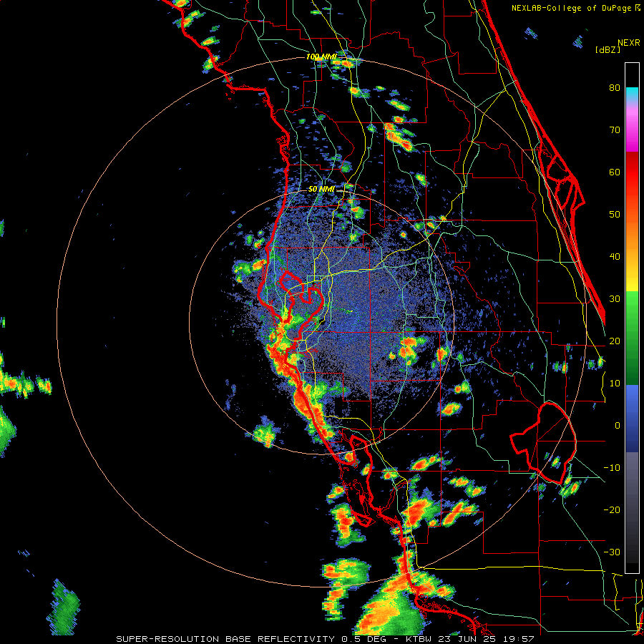The image size is (644, 644).
Task: Select the 20 value on dBZ scale
Action: [615, 341]
